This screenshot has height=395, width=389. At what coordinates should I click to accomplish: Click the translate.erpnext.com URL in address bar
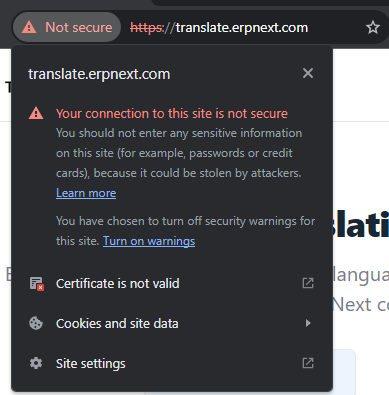[242, 28]
